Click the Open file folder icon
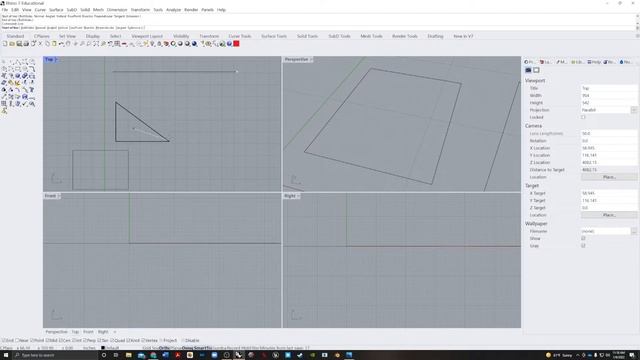Screen dimensions: 640x360 [x=12, y=44]
